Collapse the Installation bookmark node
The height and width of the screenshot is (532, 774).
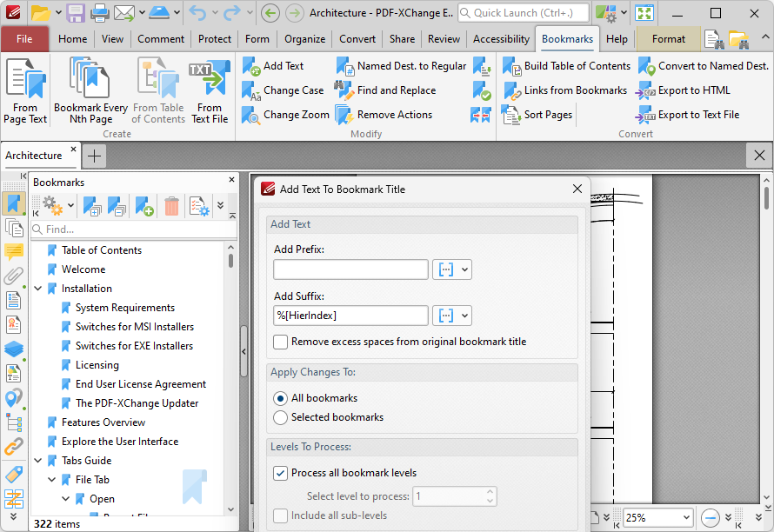pos(38,289)
